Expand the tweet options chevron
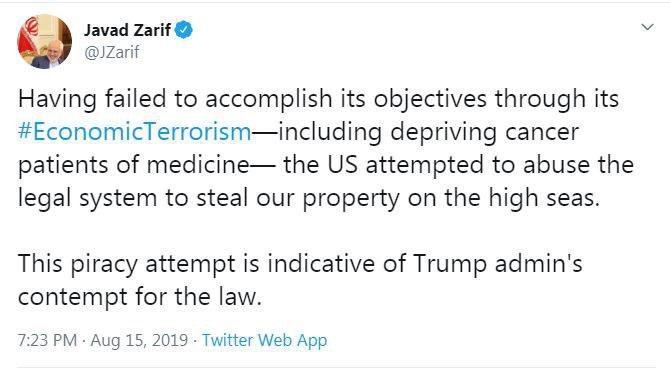 648,27
